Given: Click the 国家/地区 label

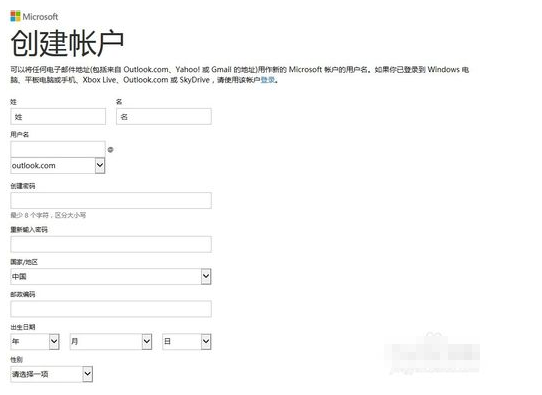Looking at the screenshot, I should pos(24,262).
